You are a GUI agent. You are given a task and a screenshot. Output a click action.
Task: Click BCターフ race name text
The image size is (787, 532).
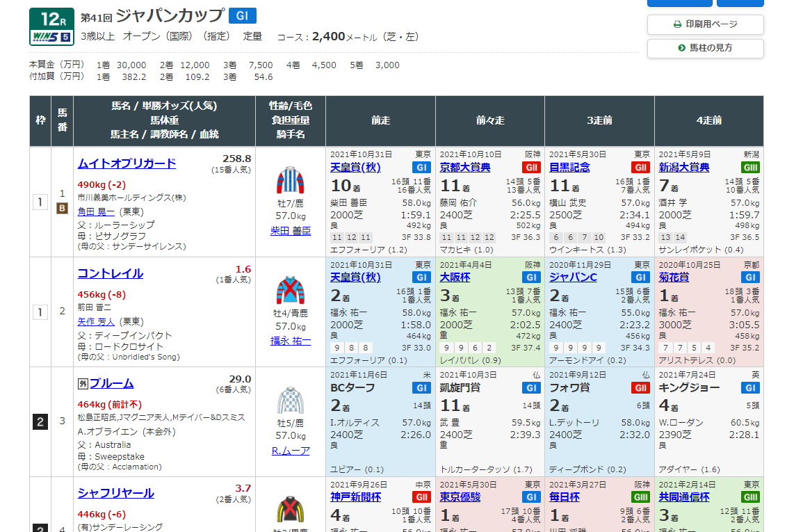(352, 388)
